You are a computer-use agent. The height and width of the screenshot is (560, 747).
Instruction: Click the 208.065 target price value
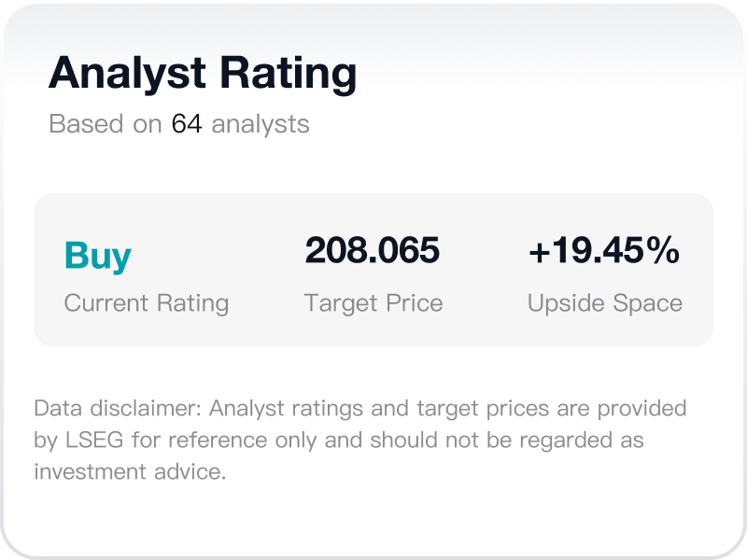click(372, 250)
